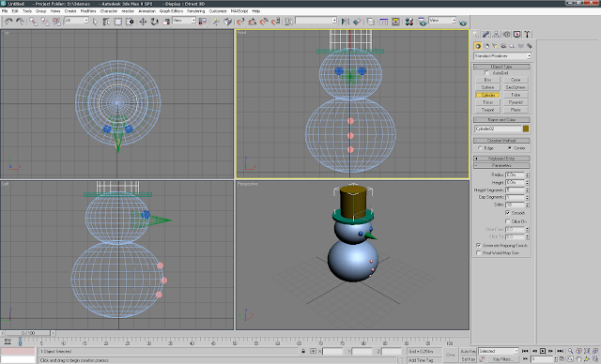
Task: Open Curve Editor icon
Action: tap(384, 22)
